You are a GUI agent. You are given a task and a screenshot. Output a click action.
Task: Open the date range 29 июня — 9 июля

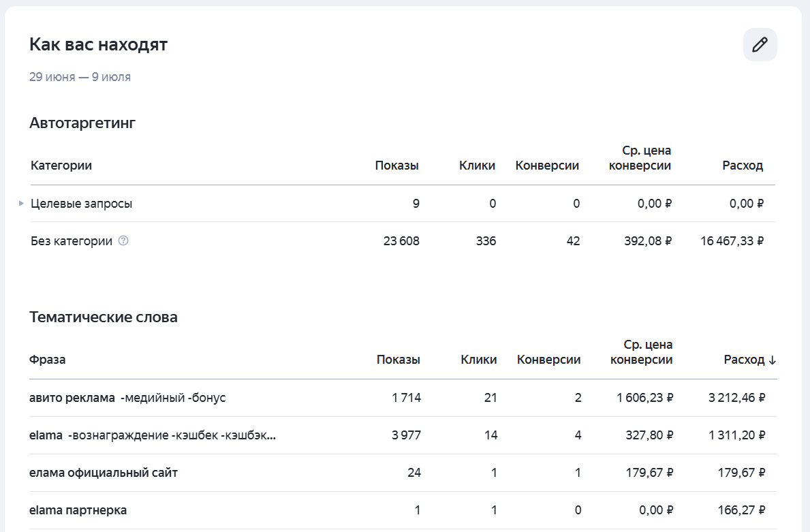click(x=80, y=77)
